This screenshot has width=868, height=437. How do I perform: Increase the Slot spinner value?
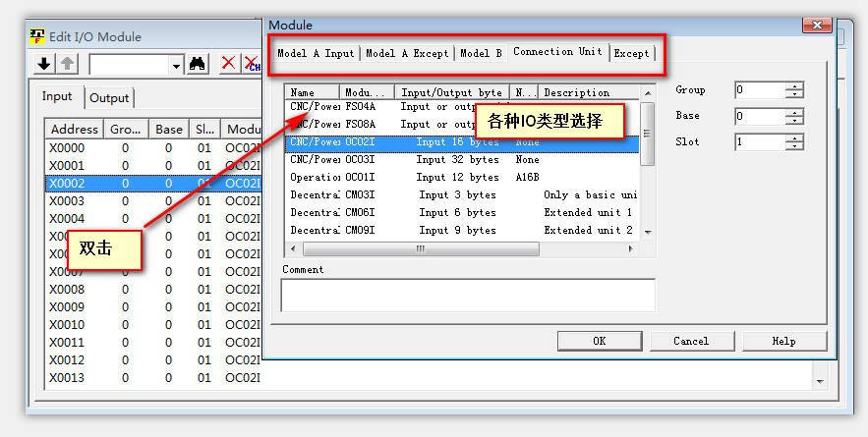794,137
